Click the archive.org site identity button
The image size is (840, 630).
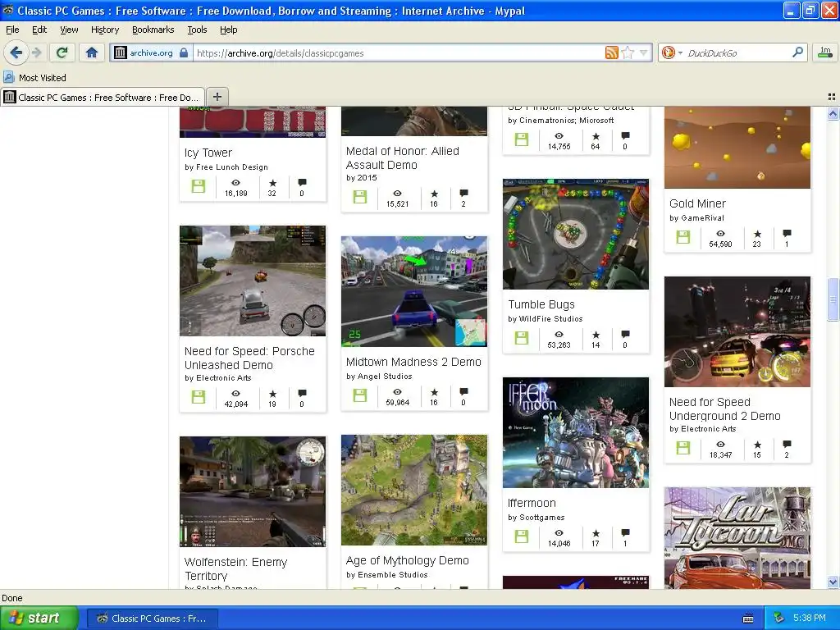(151, 52)
